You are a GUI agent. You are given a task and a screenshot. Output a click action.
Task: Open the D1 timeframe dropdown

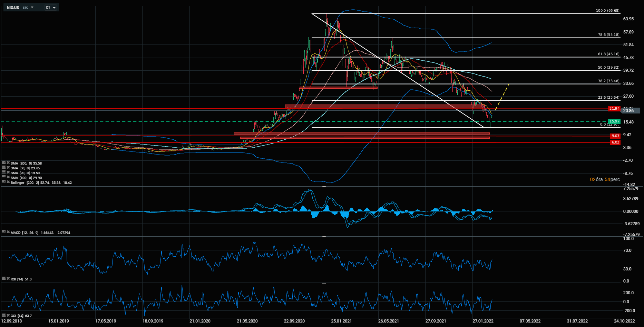pyautogui.click(x=51, y=7)
